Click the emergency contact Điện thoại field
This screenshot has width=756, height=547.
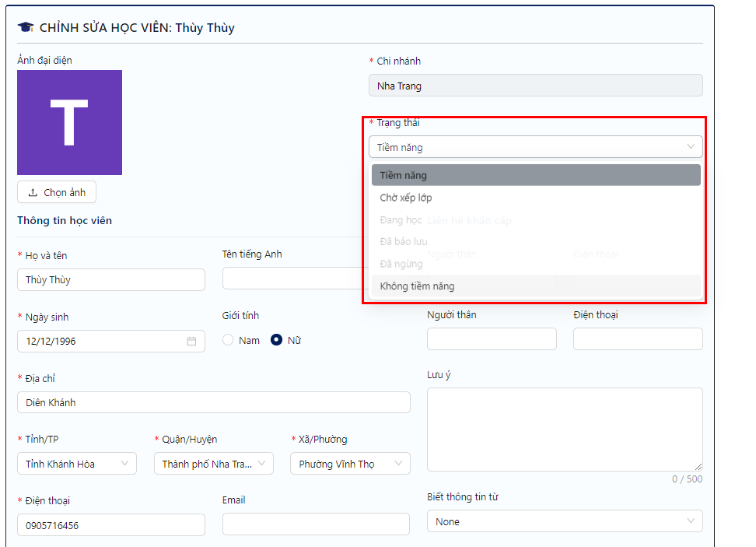[x=638, y=339]
